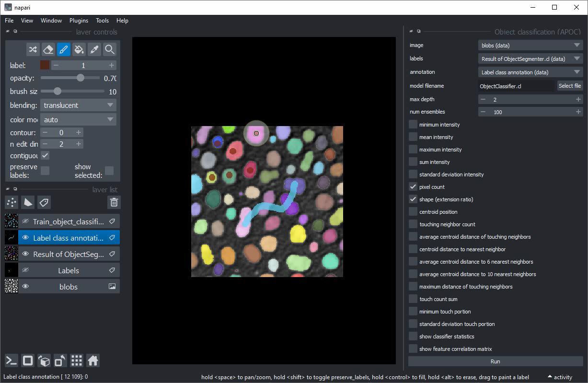This screenshot has width=588, height=383.
Task: Click the Run button
Action: 495,361
